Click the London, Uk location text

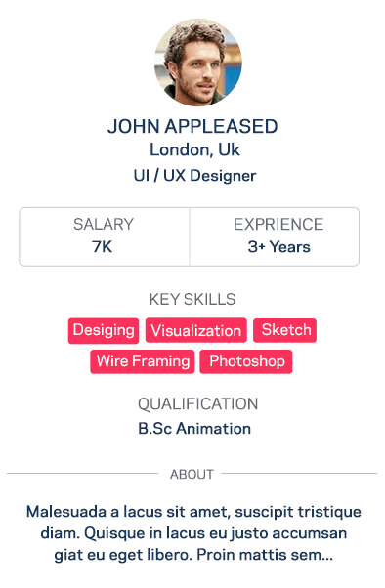coord(194,149)
